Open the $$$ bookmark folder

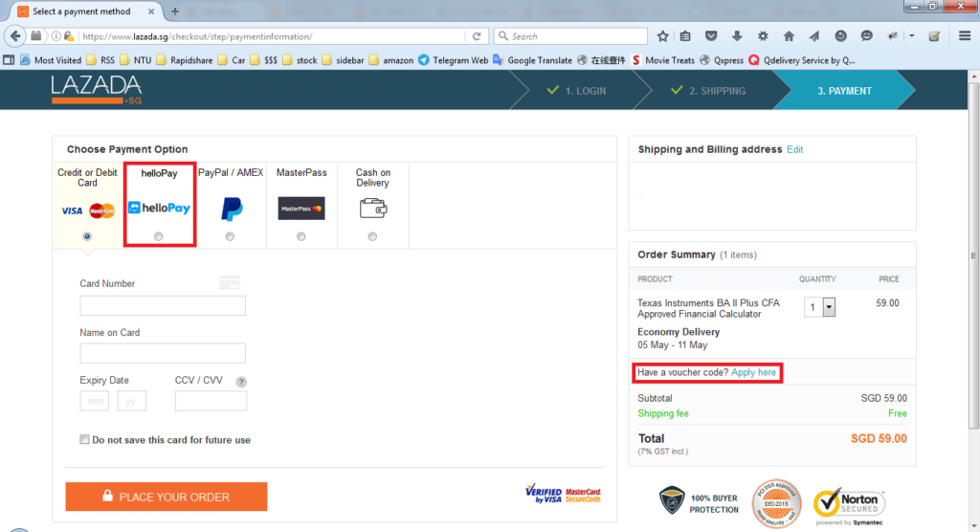[x=263, y=60]
